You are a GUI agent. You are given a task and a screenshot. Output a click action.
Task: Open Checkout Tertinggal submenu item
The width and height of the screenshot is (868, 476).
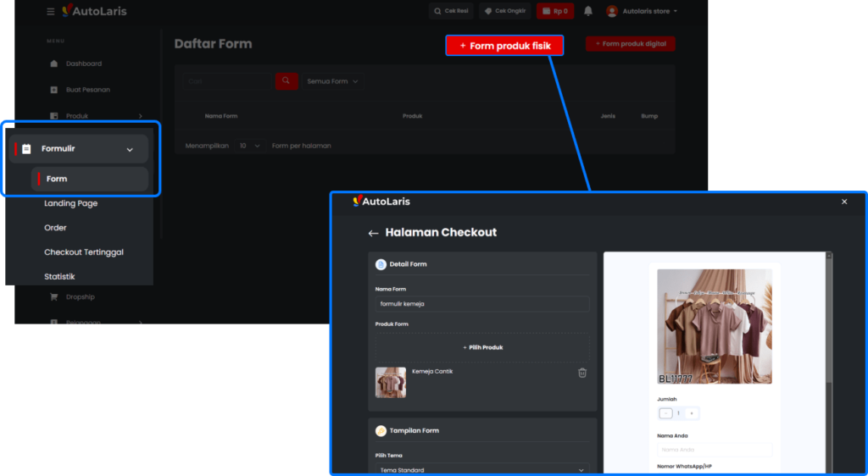coord(84,252)
